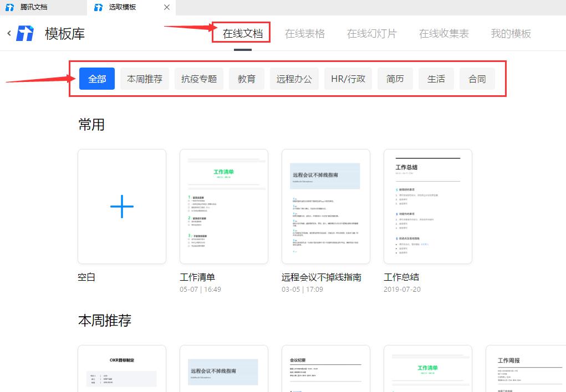Click the HR/行政 category button
The height and width of the screenshot is (392, 566).
tap(348, 79)
